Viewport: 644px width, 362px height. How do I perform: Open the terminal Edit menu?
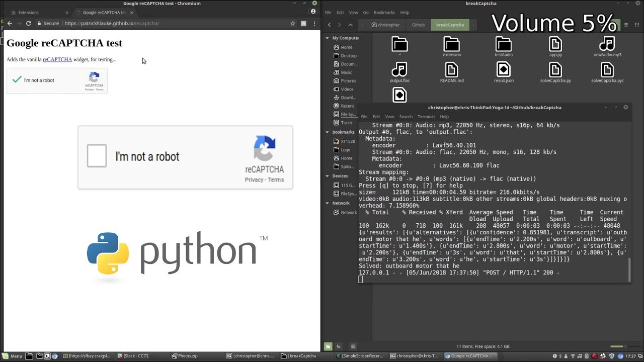point(376,117)
